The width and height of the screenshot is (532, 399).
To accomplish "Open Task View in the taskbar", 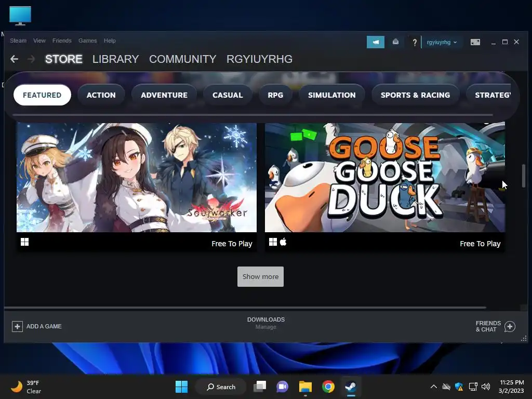I will click(x=260, y=387).
